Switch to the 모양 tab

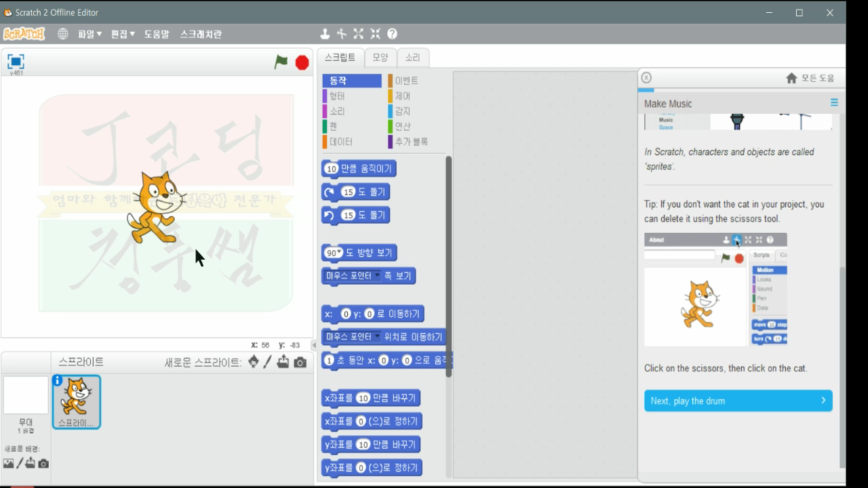pyautogui.click(x=380, y=58)
